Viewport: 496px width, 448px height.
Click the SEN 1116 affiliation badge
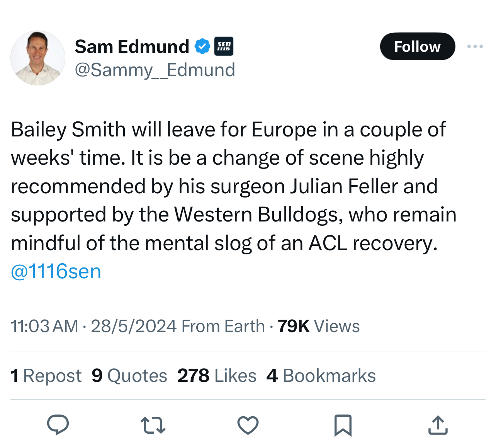pos(224,47)
